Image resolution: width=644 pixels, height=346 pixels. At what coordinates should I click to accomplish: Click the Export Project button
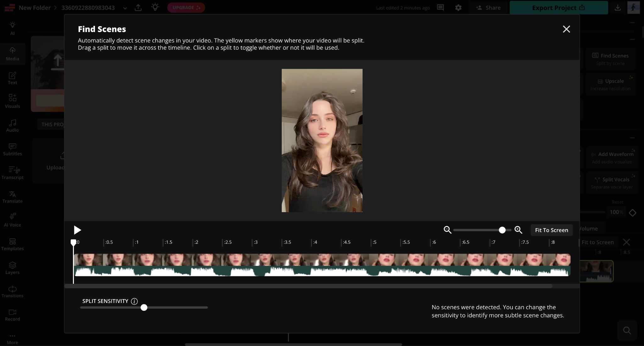coord(559,8)
